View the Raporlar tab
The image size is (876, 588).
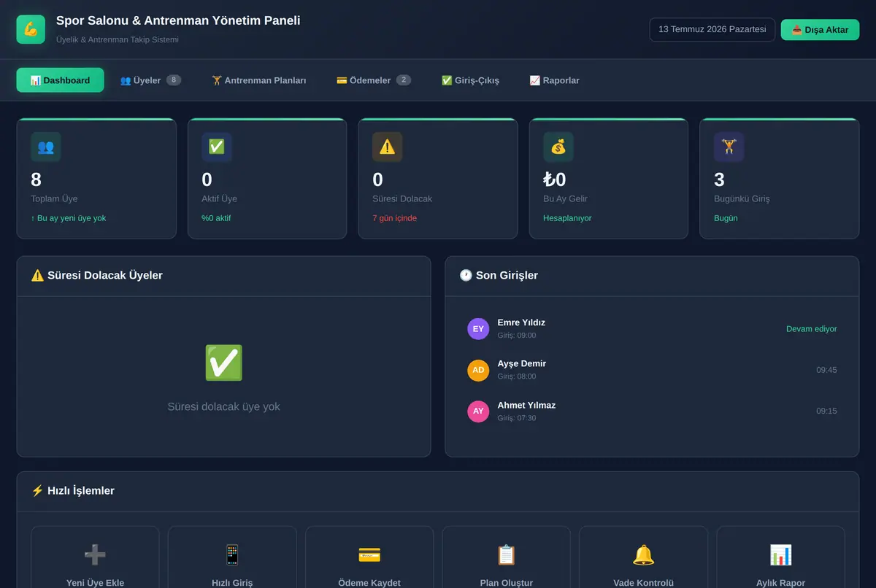[x=554, y=80]
